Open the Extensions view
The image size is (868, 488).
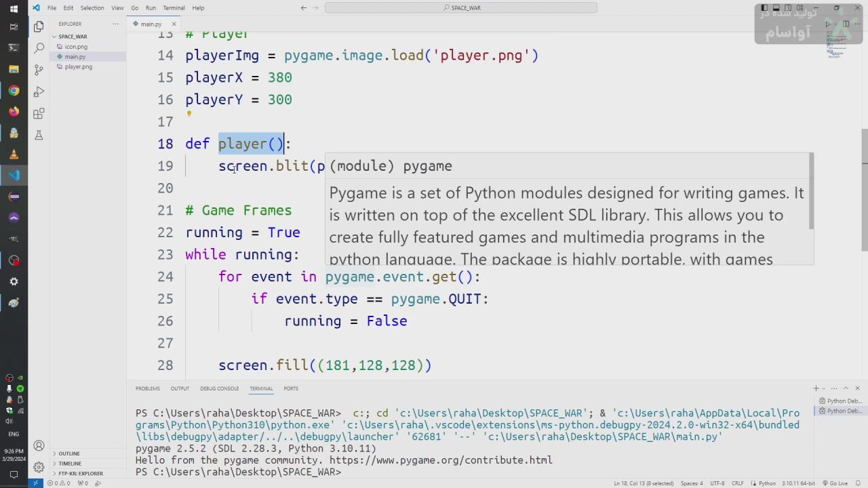[x=39, y=113]
